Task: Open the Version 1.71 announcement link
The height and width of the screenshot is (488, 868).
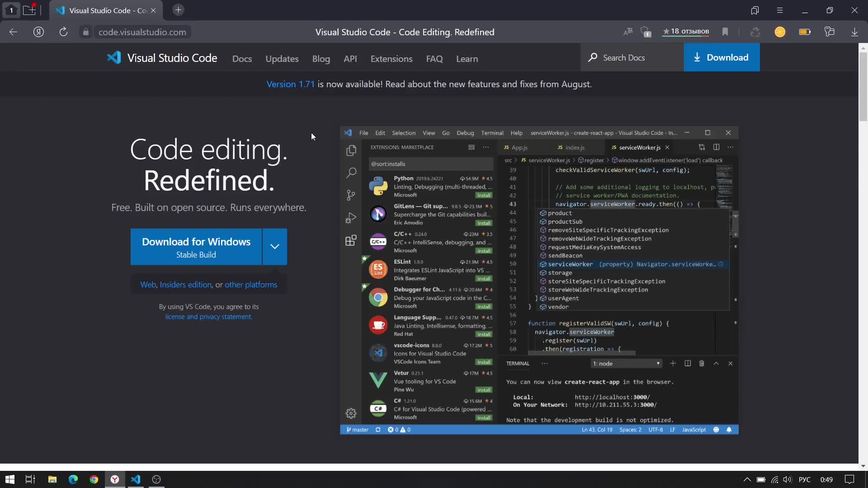Action: 290,84
